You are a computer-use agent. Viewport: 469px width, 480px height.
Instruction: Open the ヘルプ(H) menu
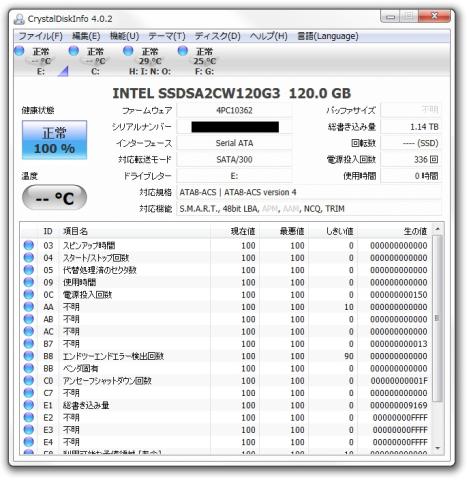coord(269,36)
